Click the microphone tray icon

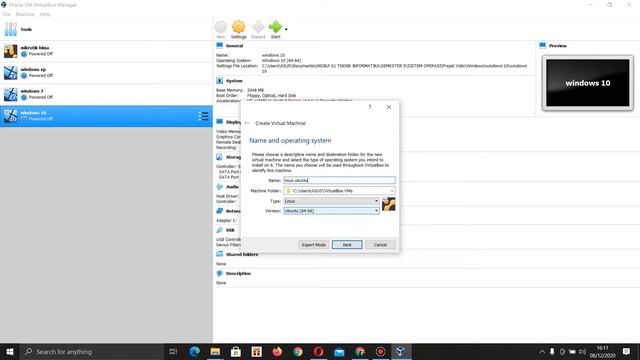pos(552,351)
